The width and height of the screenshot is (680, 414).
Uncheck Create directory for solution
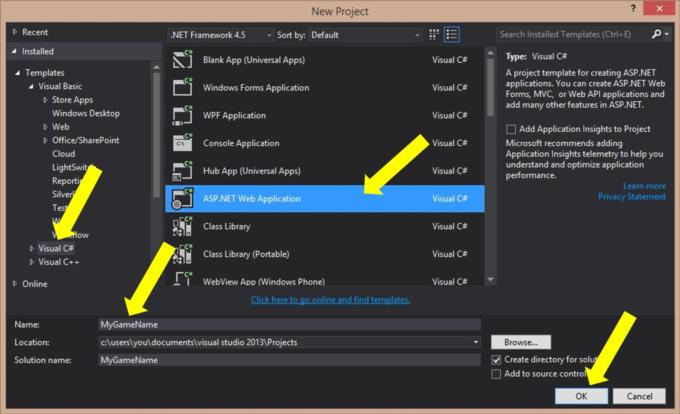click(496, 360)
